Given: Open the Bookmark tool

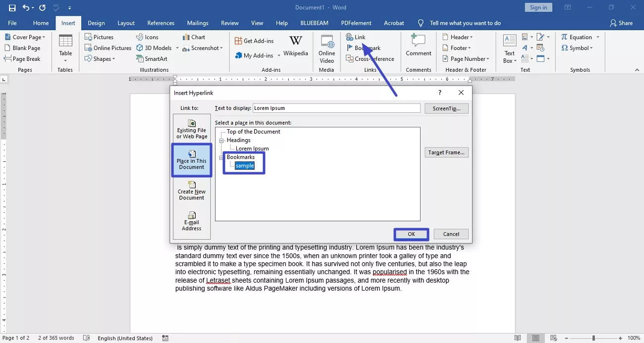Looking at the screenshot, I should 367,48.
